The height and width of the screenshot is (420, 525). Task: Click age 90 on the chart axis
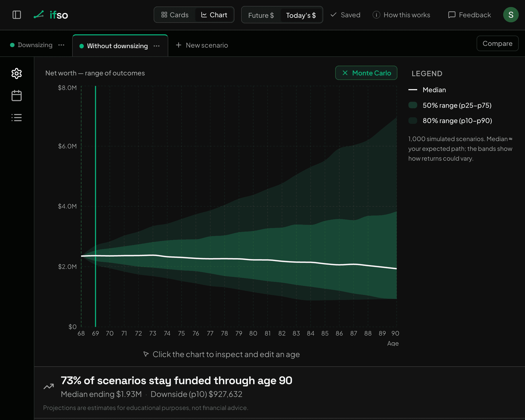(x=395, y=333)
